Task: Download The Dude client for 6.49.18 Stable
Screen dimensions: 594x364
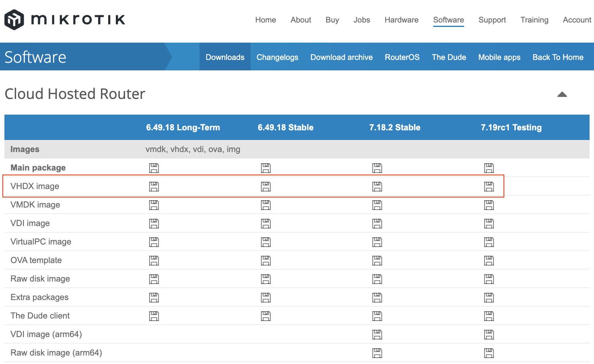Action: [265, 316]
